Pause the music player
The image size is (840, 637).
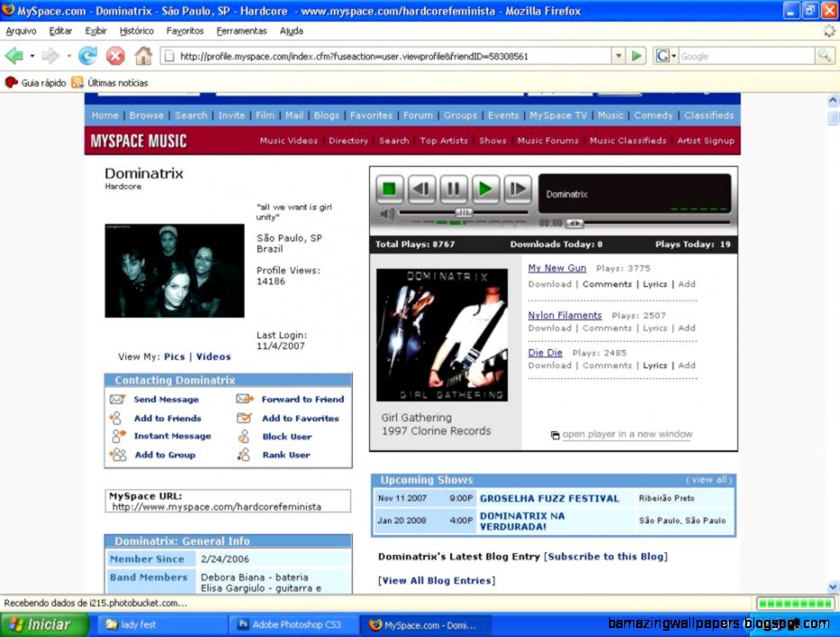[453, 189]
